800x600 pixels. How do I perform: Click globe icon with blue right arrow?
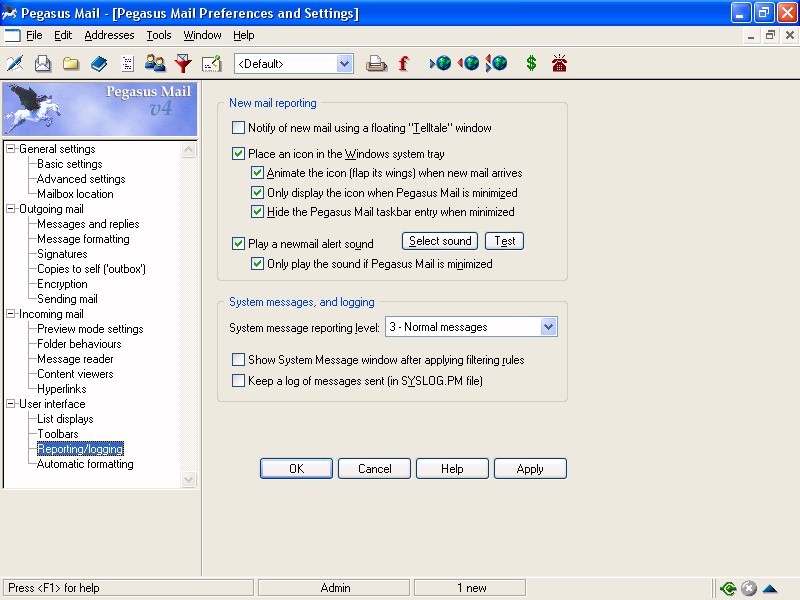pos(440,63)
